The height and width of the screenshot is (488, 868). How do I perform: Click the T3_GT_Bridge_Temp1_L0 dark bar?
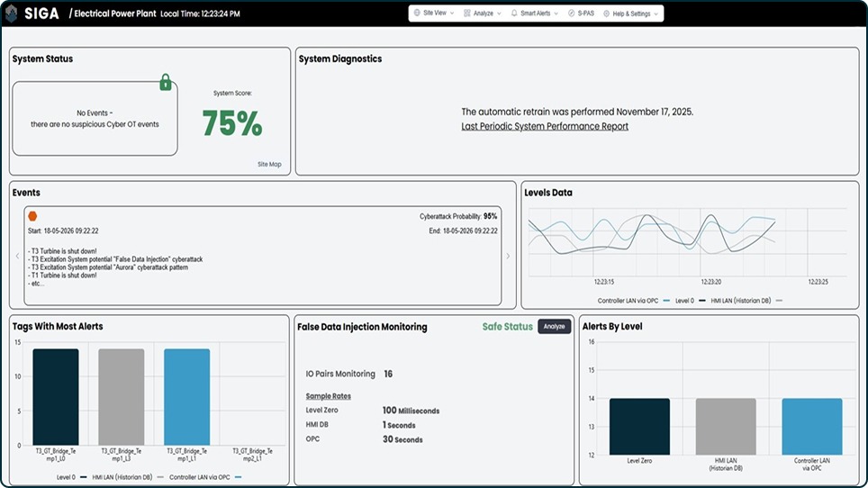tap(55, 397)
